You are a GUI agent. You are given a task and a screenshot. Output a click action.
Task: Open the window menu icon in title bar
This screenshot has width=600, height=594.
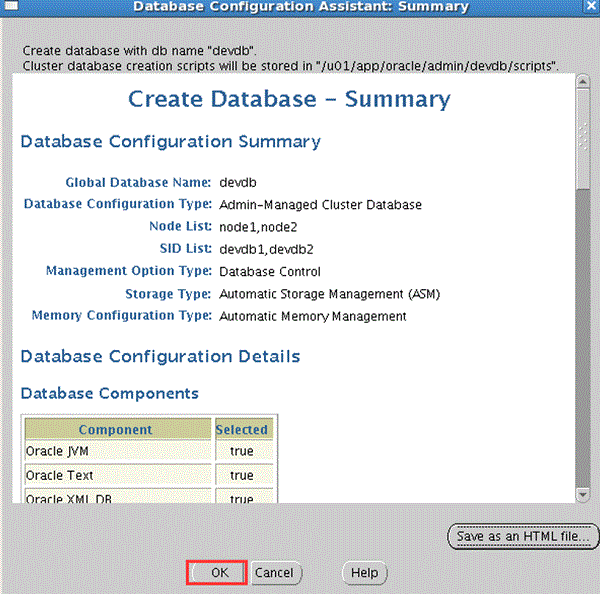click(x=10, y=6)
